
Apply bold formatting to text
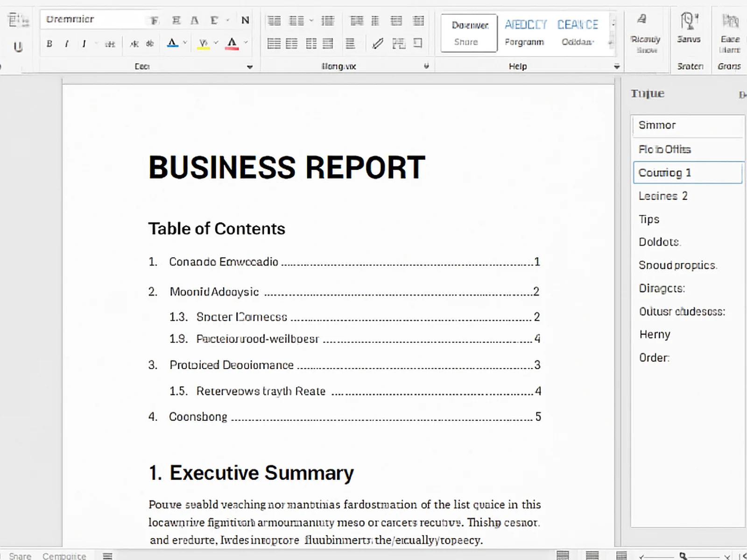[x=49, y=43]
